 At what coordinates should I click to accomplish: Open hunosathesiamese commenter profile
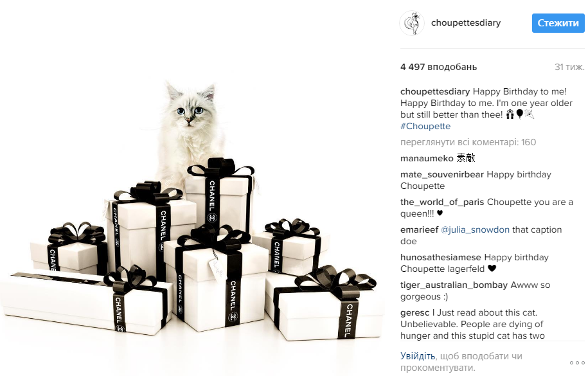pyautogui.click(x=440, y=258)
